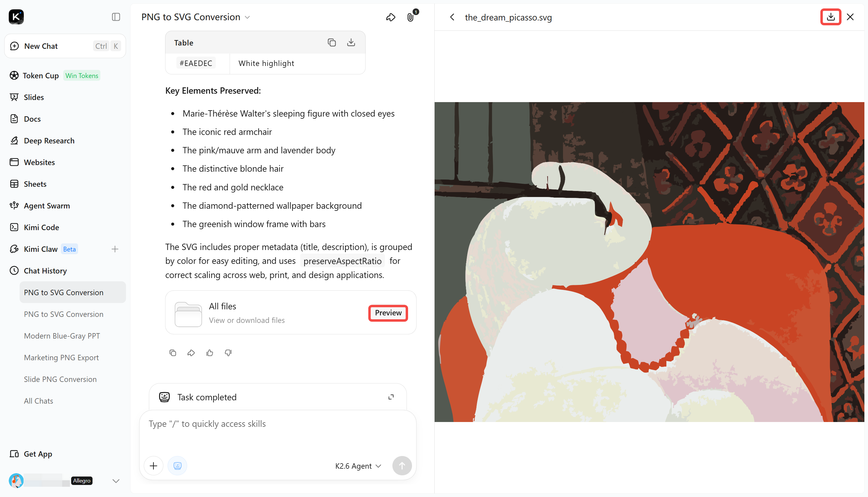Screen dimensions: 868x497
Task: Click the plus icon next to Kimi Claw
Action: click(x=115, y=249)
